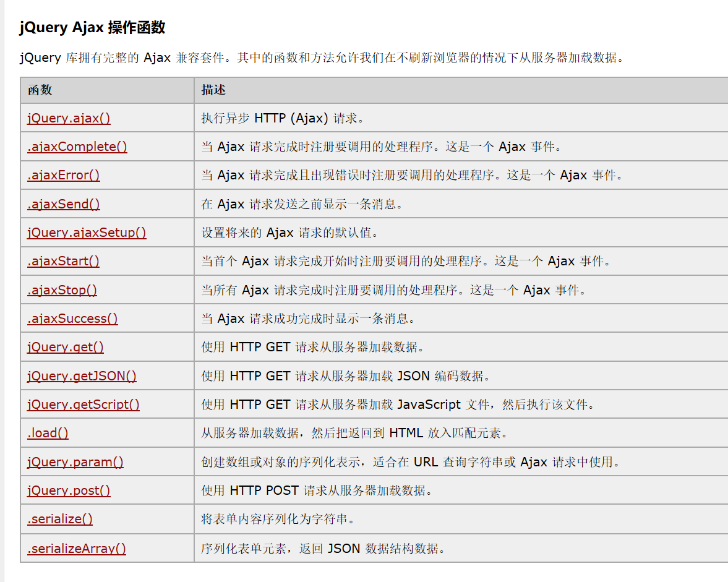Open the jQuery.ajax() function link
The image size is (728, 582).
[x=69, y=118]
